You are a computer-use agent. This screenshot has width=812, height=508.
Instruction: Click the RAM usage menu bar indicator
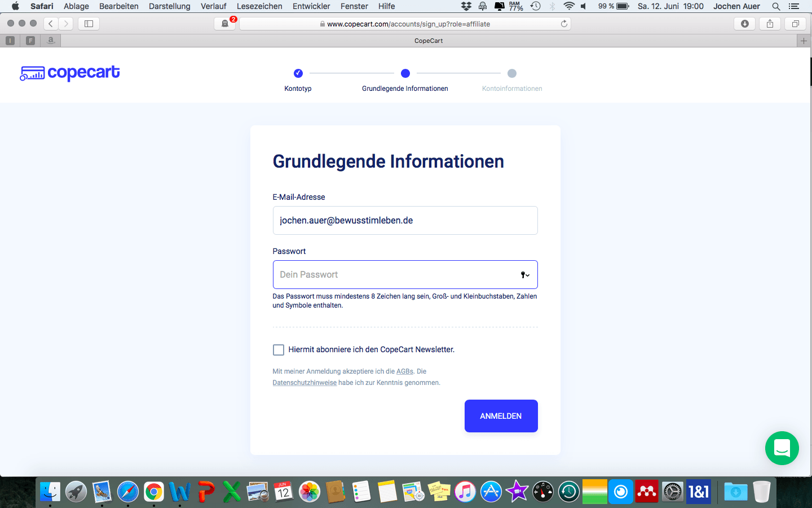coord(516,6)
